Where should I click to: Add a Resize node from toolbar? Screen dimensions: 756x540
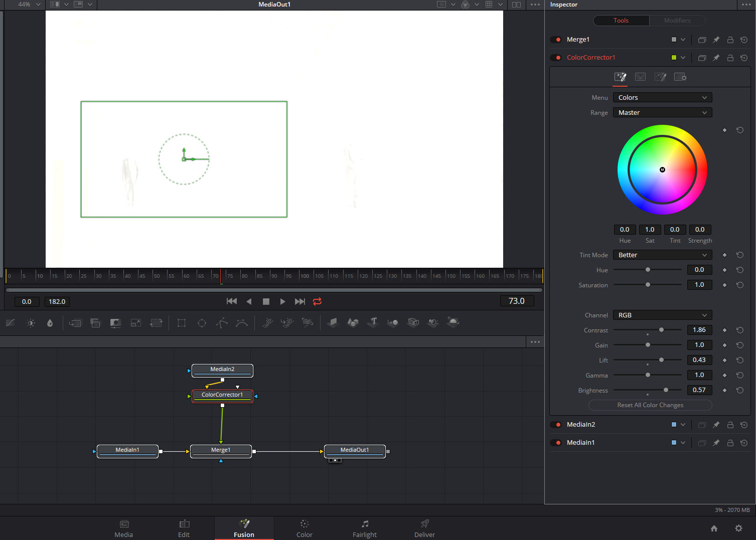point(135,323)
